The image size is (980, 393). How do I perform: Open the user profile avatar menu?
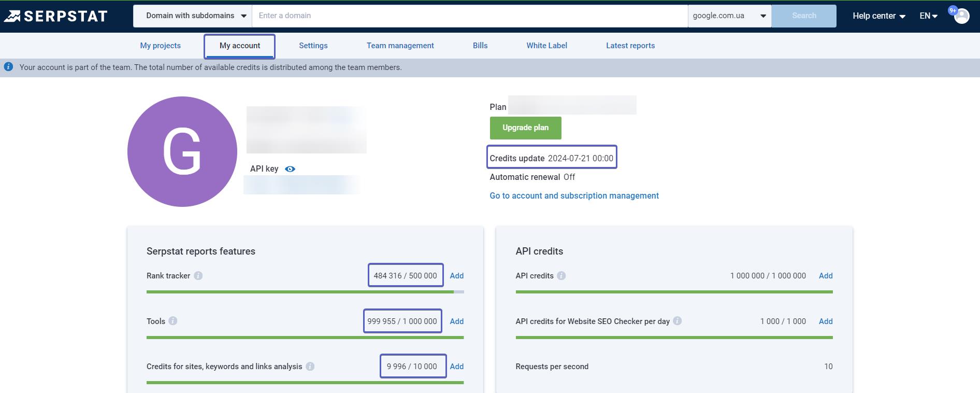pyautogui.click(x=961, y=16)
